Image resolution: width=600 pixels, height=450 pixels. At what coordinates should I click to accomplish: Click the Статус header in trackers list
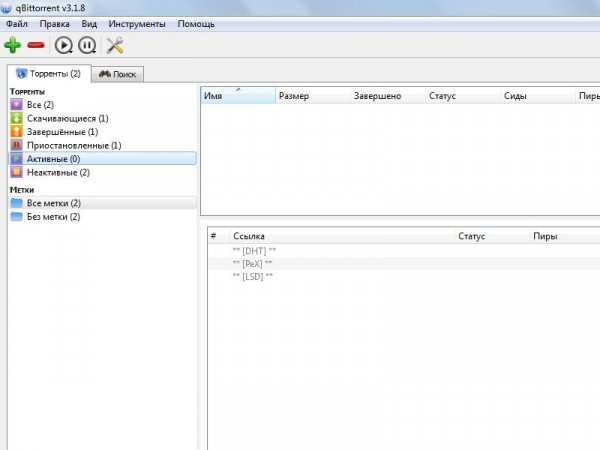pos(492,236)
